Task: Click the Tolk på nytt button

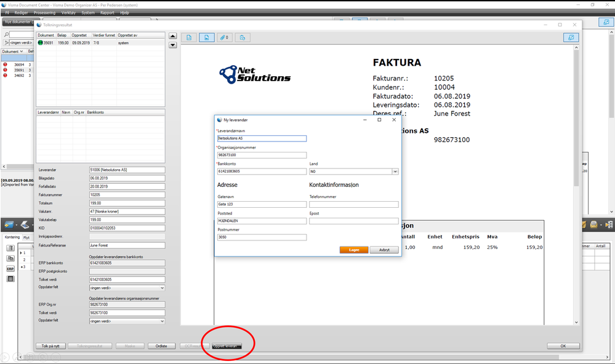Action: point(50,346)
